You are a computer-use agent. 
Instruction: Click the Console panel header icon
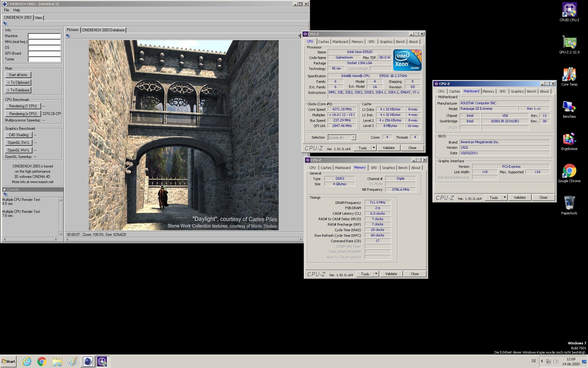click(5, 190)
